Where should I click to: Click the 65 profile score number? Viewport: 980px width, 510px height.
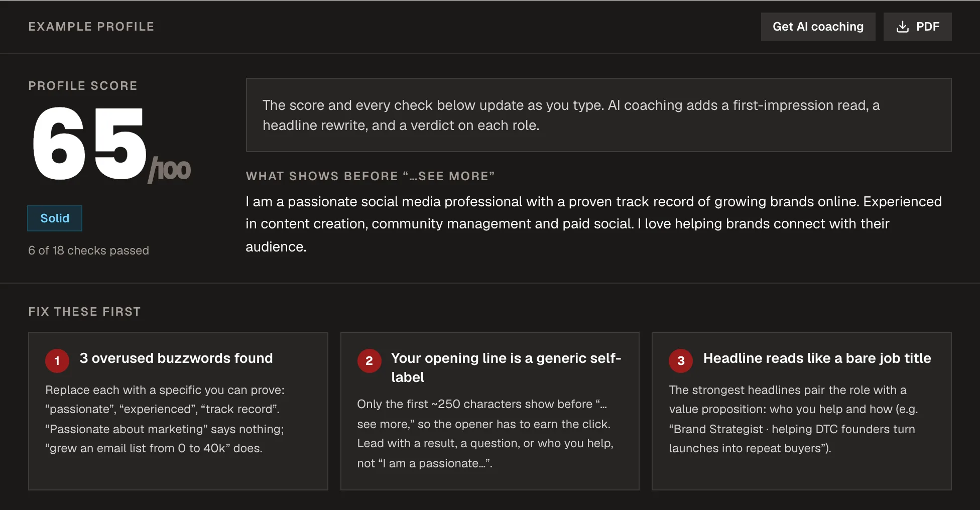(x=89, y=144)
